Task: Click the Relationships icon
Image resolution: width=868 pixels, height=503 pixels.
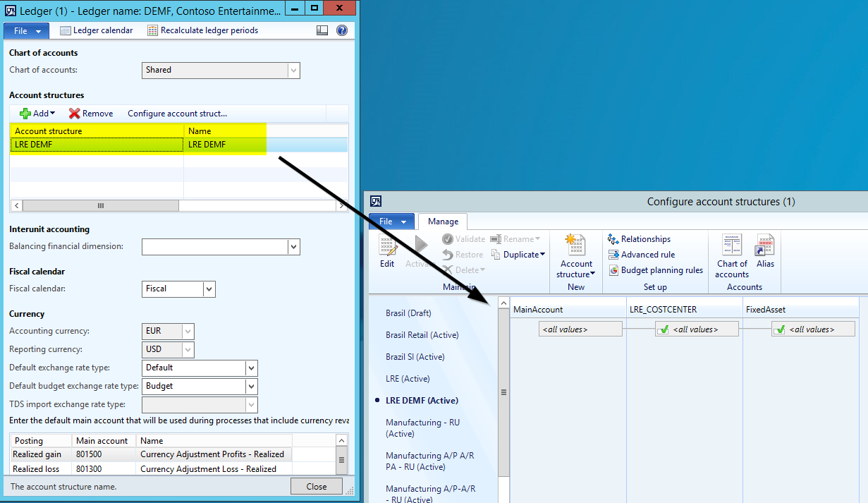Action: point(613,239)
